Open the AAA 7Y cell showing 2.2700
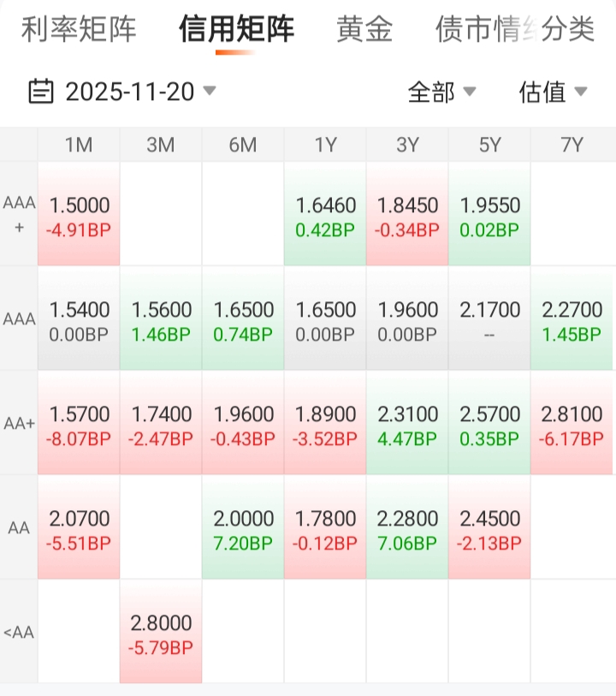 point(572,320)
